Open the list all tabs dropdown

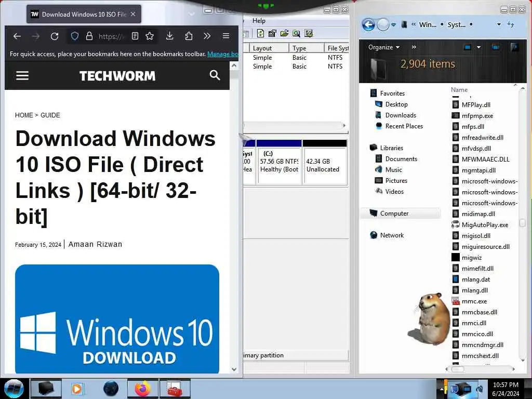click(x=192, y=14)
